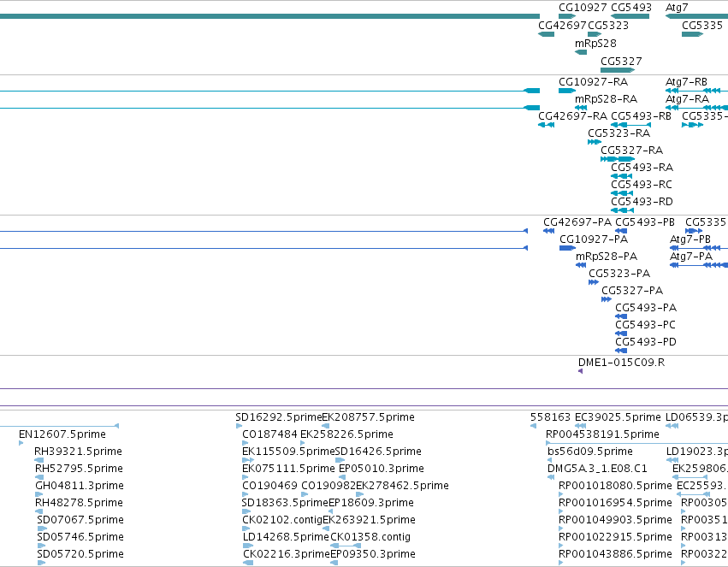
Task: Select the bs56d09.5prime EST label
Action: (590, 452)
